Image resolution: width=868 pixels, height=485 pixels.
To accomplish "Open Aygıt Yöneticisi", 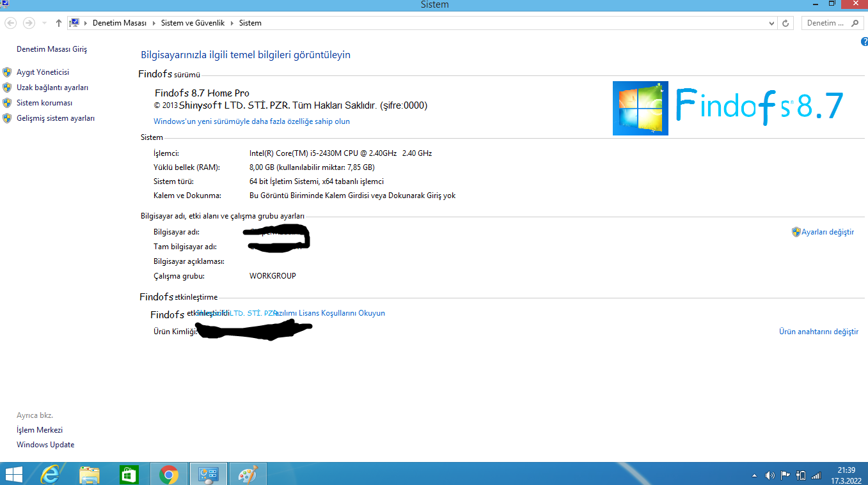I will (43, 72).
